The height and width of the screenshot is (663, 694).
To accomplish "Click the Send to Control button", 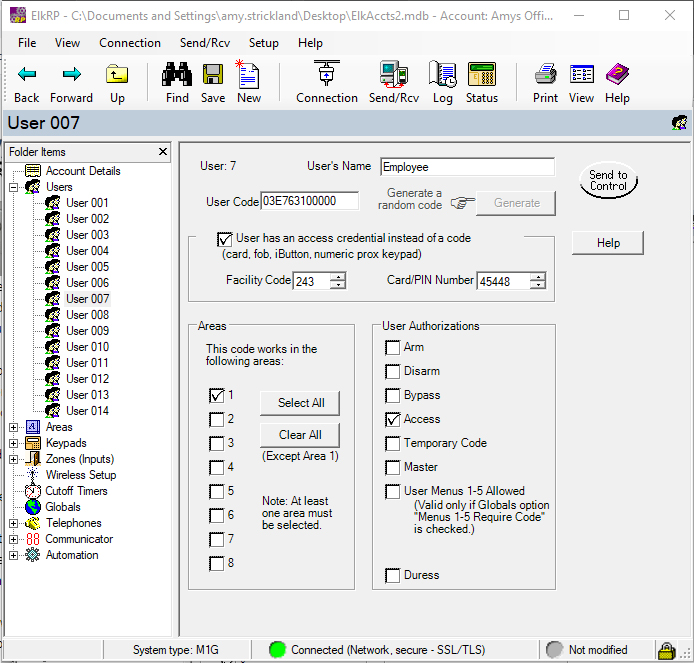I will (x=608, y=181).
